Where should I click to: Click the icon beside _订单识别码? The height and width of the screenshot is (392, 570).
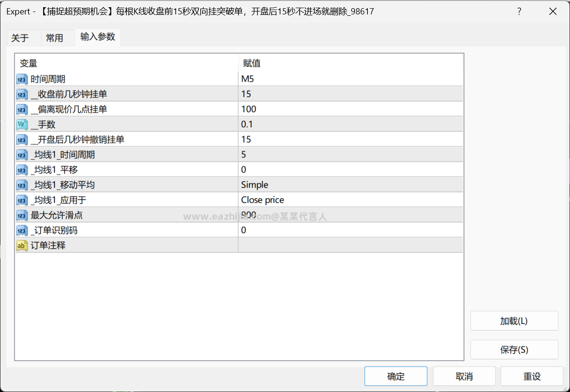(22, 231)
